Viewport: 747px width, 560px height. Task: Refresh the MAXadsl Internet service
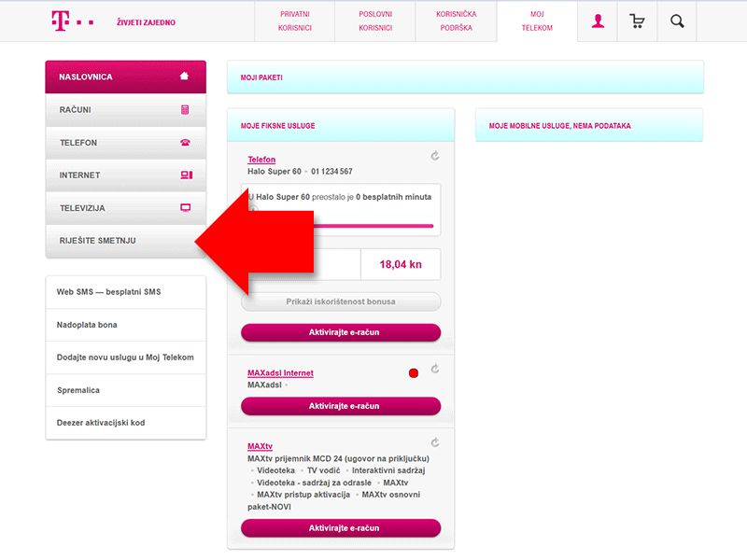pyautogui.click(x=435, y=369)
